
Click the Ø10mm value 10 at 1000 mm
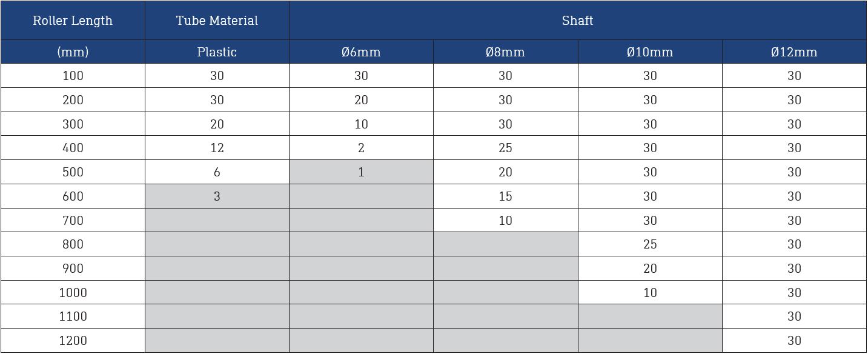click(650, 293)
